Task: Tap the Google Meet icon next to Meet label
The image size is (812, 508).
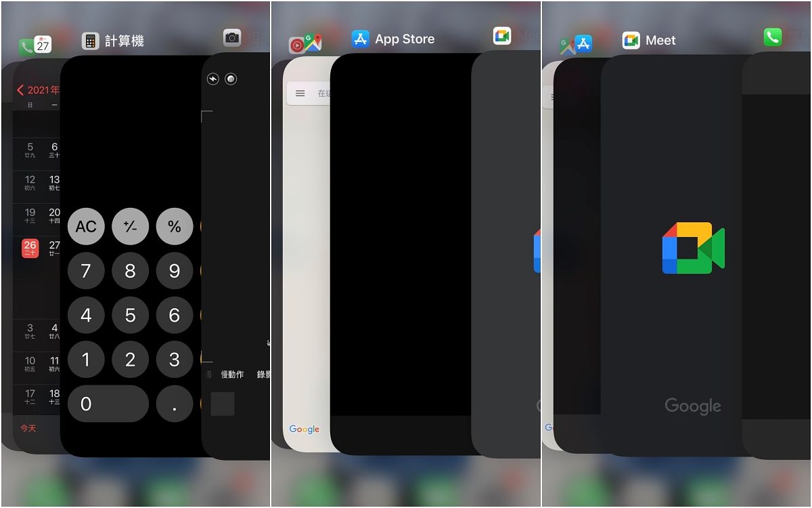Action: click(631, 41)
